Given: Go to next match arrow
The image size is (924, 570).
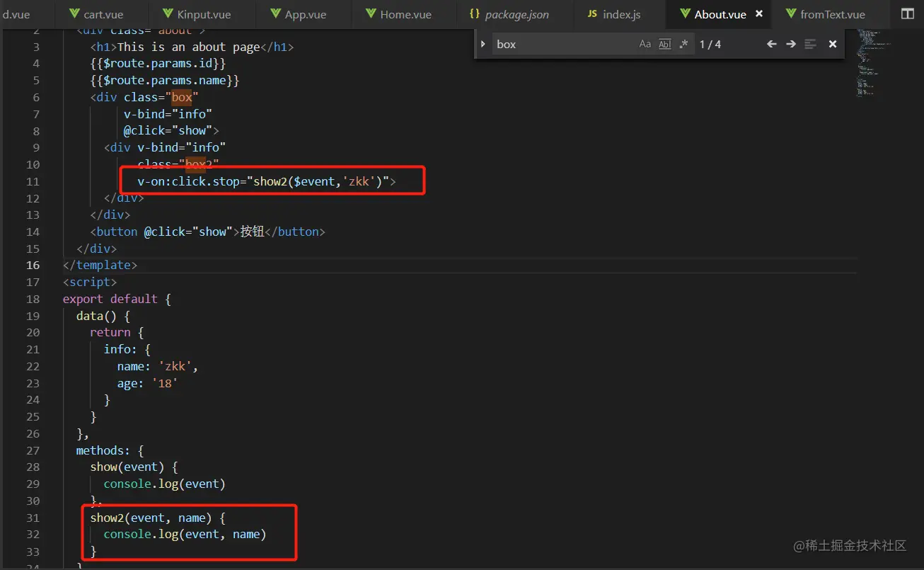Looking at the screenshot, I should [x=791, y=44].
